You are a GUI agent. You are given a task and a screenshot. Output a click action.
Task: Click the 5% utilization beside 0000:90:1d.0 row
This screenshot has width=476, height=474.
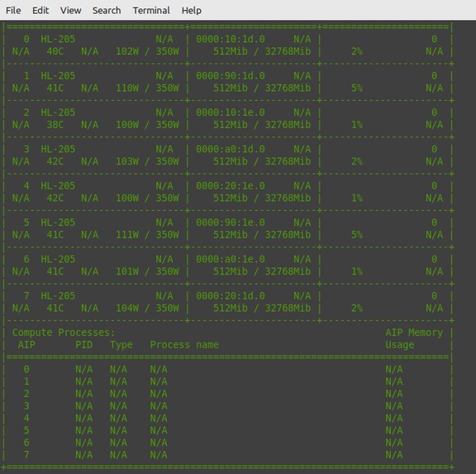click(x=357, y=89)
